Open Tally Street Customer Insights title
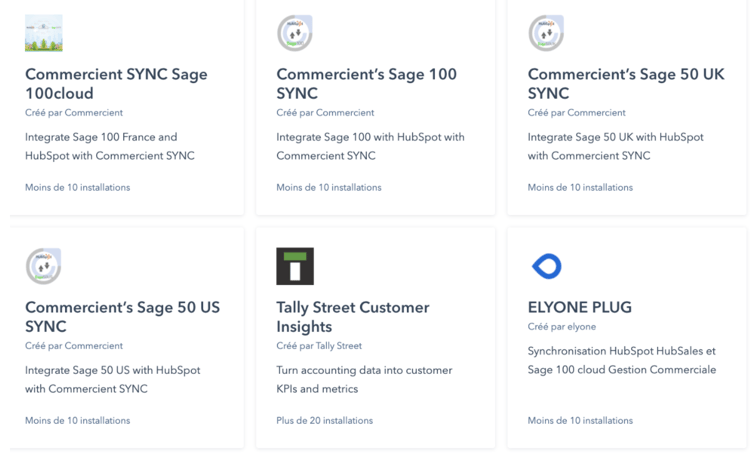The image size is (750, 455). click(x=353, y=317)
